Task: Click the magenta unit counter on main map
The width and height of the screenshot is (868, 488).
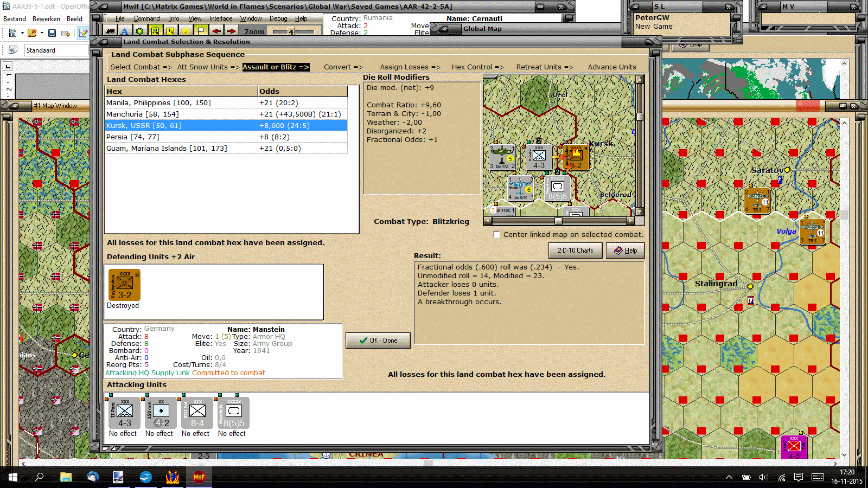Action: click(x=794, y=447)
